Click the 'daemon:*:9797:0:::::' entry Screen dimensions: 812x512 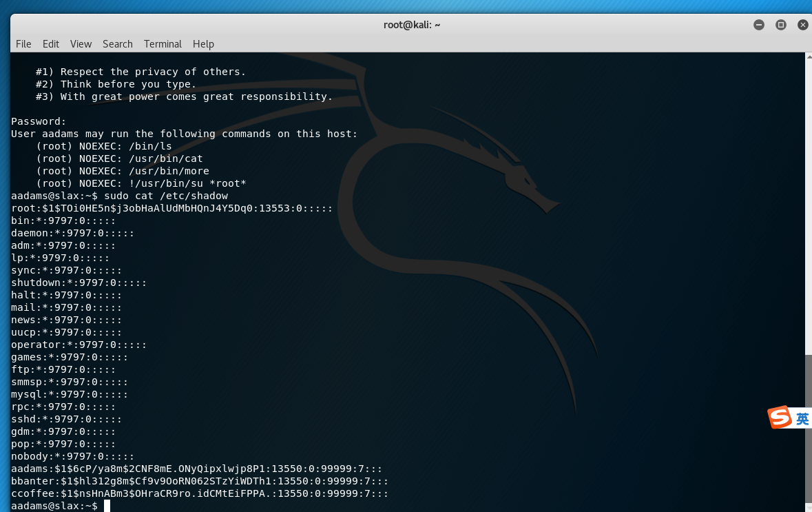point(72,233)
